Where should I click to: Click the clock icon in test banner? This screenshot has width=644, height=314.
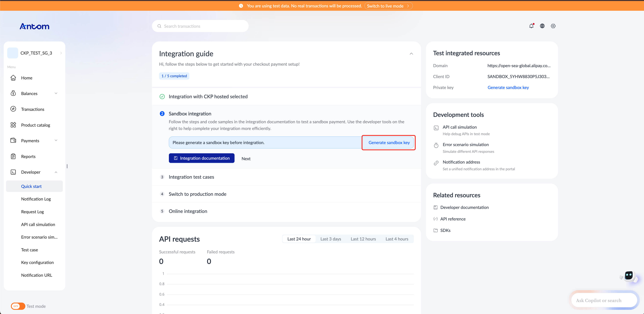tap(241, 6)
